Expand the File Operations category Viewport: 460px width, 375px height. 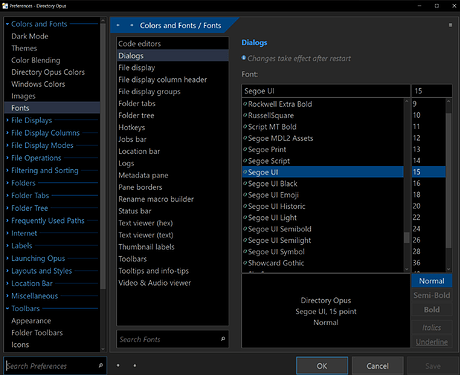pos(7,158)
